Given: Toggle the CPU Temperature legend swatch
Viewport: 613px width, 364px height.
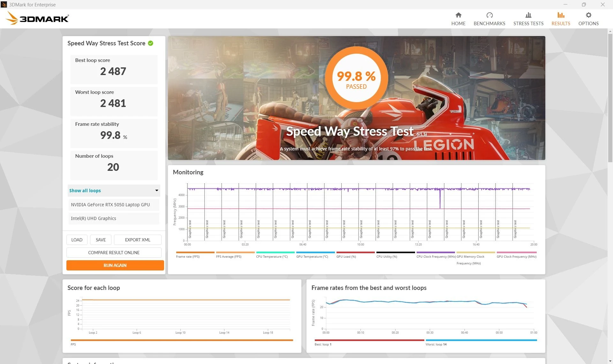Looking at the screenshot, I should pos(275,253).
